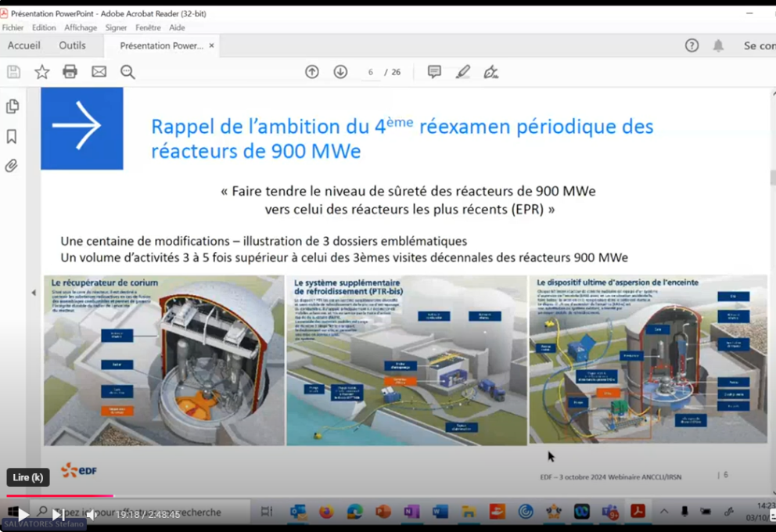Image resolution: width=776 pixels, height=532 pixels.
Task: Add document to favorites with the star
Action: [x=42, y=71]
